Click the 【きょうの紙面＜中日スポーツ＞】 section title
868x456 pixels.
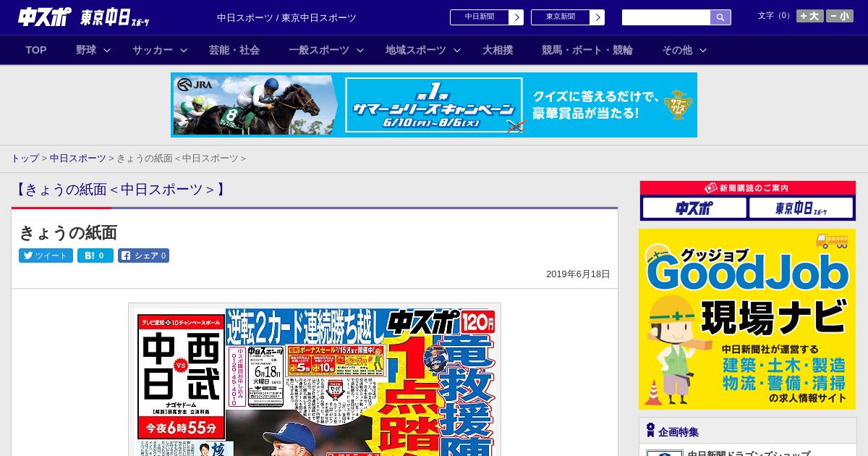click(x=119, y=190)
